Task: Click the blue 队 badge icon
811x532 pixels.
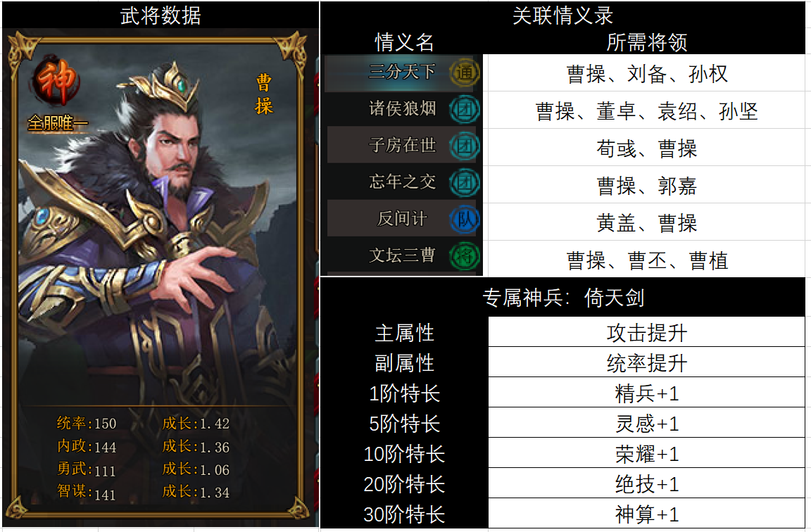Action: (x=464, y=220)
